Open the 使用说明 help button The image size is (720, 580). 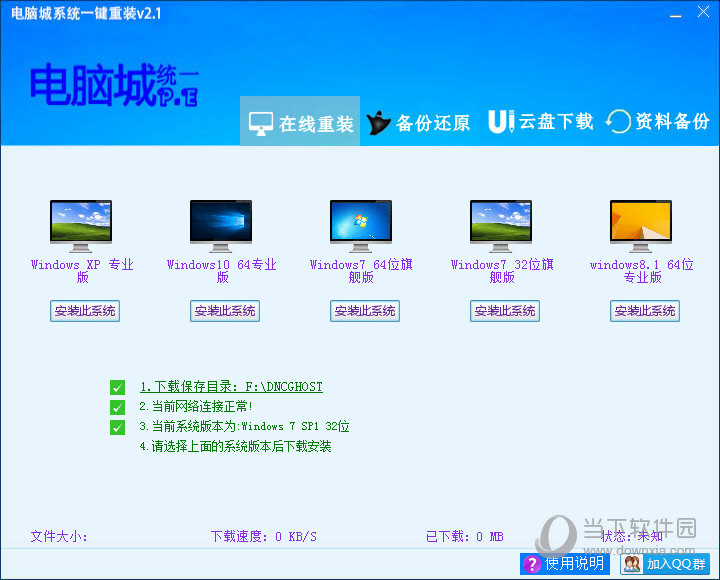pos(565,563)
